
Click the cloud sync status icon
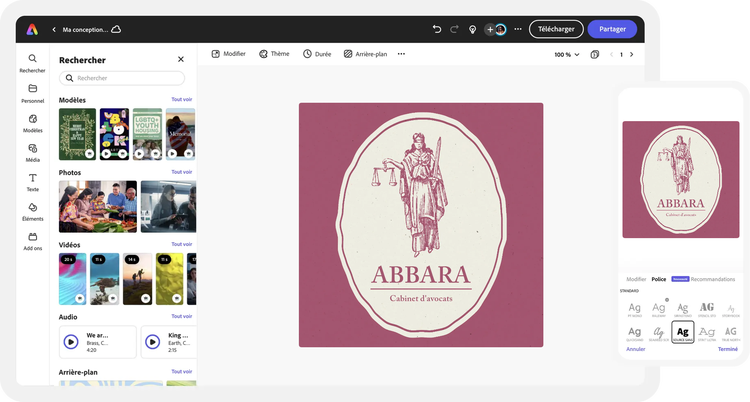point(116,29)
